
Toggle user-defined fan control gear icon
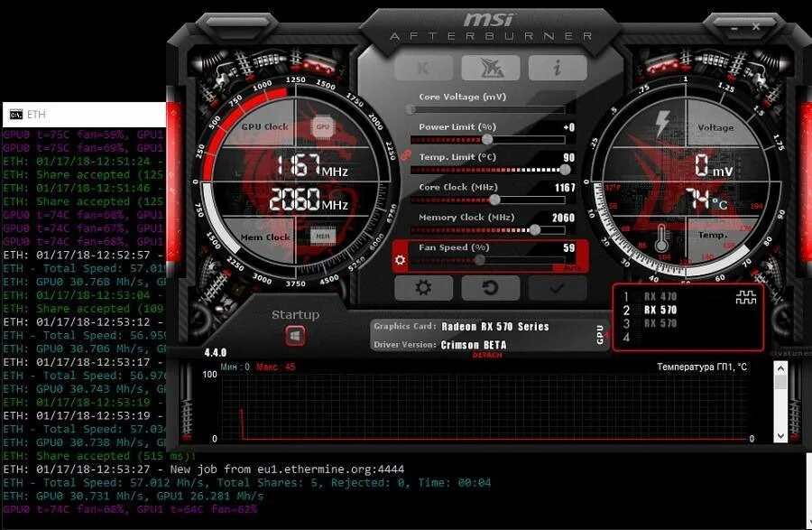coord(400,259)
